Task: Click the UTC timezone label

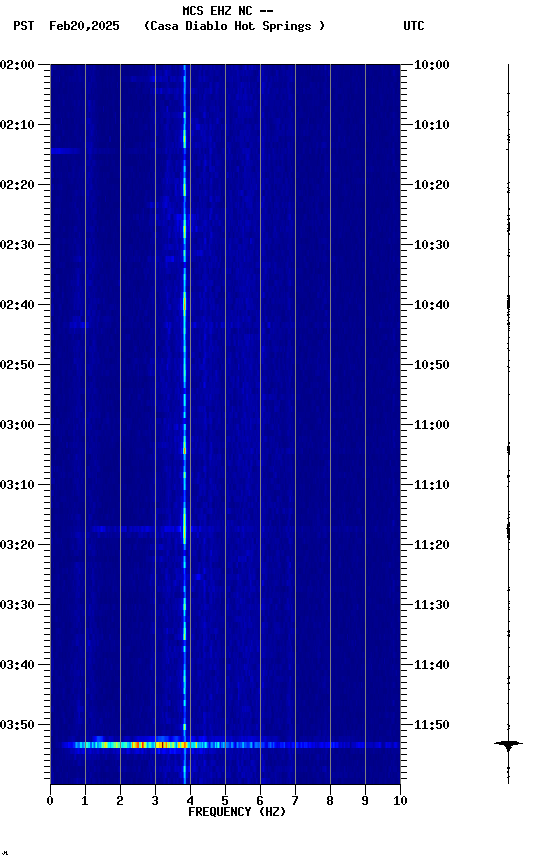Action: 414,26
